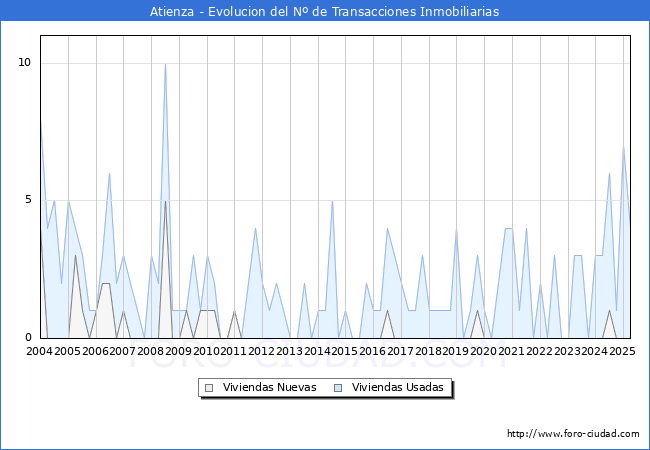Click the 2017 x-axis label

pos(400,351)
